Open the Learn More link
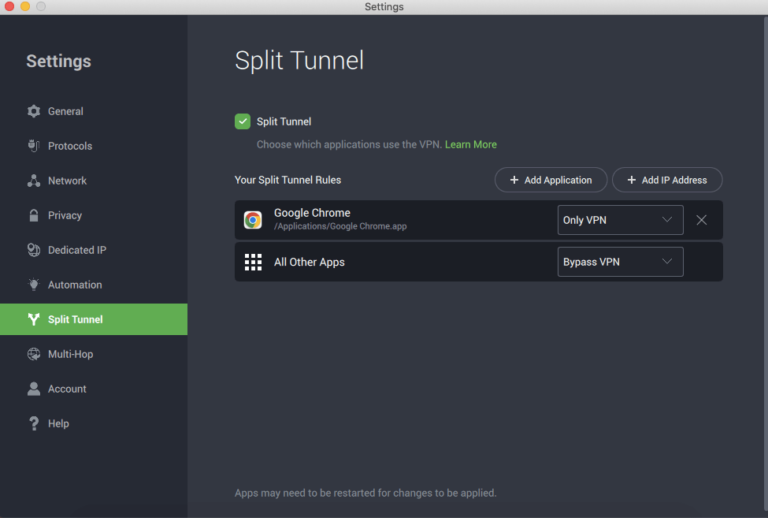 [x=471, y=145]
